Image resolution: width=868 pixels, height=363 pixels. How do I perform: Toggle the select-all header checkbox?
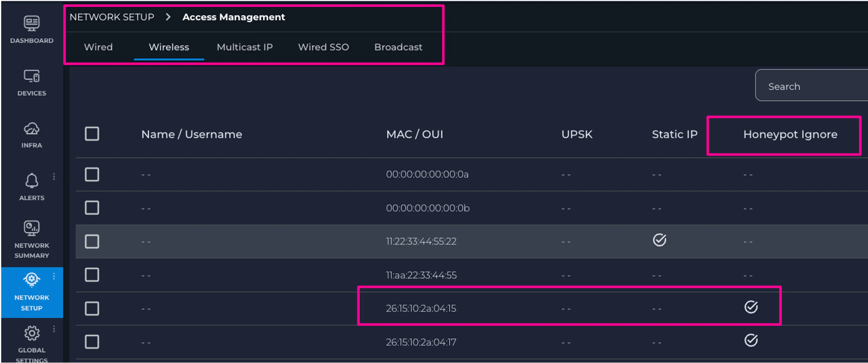click(92, 134)
